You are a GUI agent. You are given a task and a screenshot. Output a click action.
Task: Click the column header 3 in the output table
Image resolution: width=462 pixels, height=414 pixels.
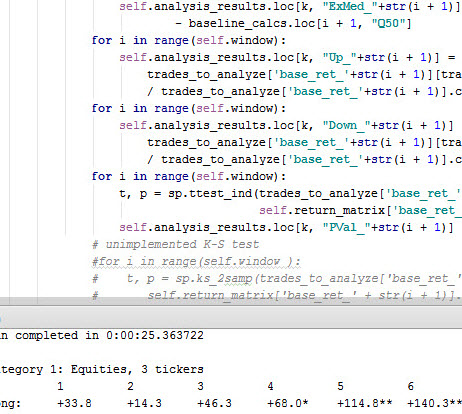click(200, 386)
